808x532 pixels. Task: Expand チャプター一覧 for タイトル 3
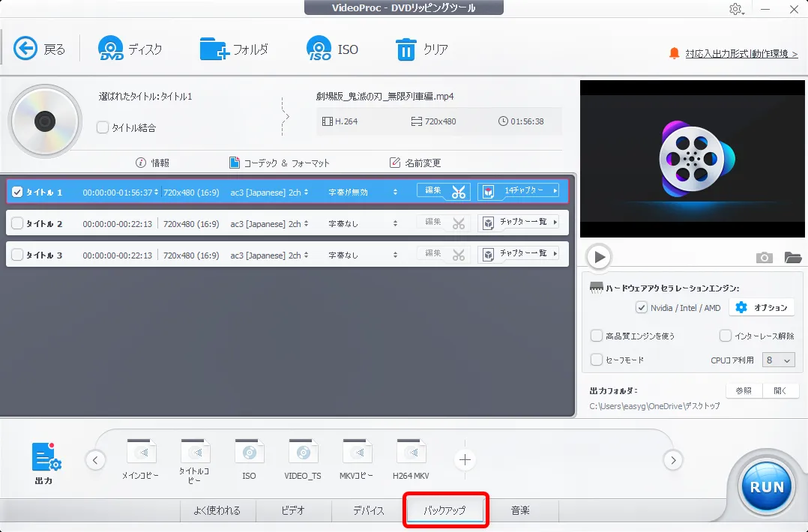coord(519,254)
